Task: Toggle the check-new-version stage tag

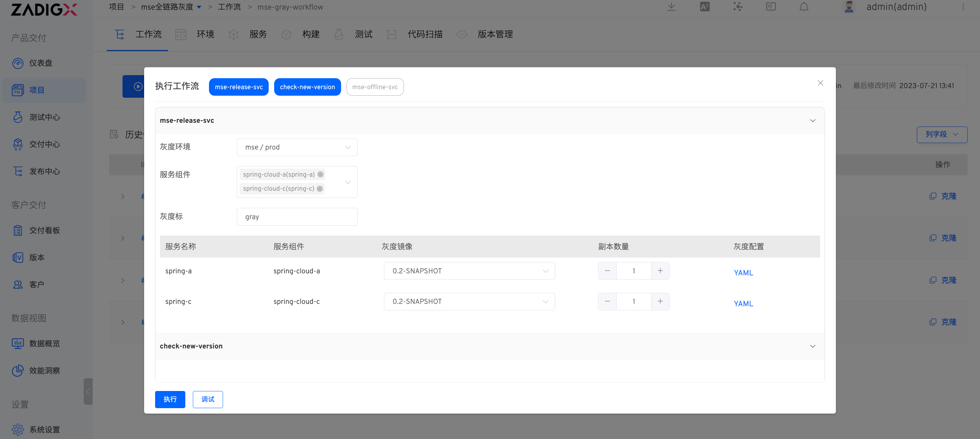Action: (x=307, y=87)
